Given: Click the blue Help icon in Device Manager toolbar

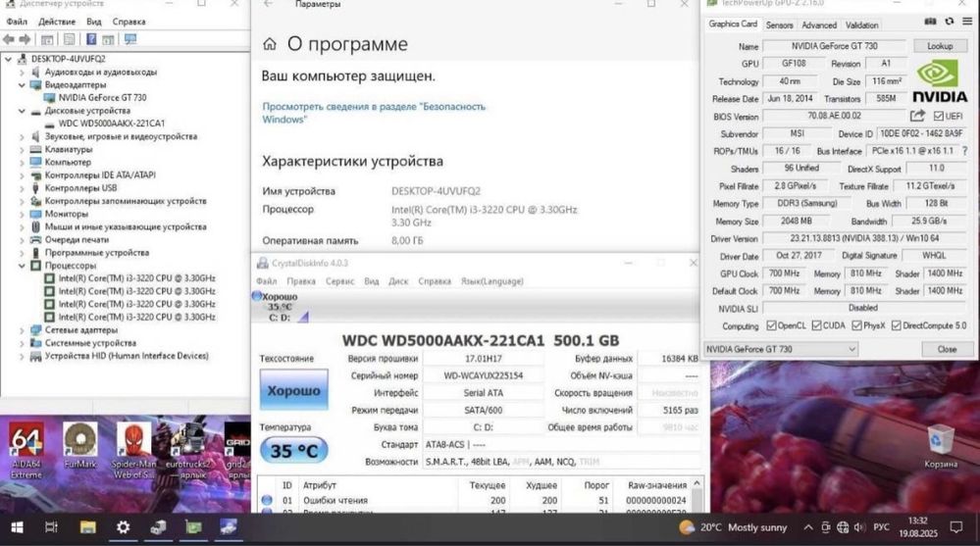Looking at the screenshot, I should (x=91, y=39).
